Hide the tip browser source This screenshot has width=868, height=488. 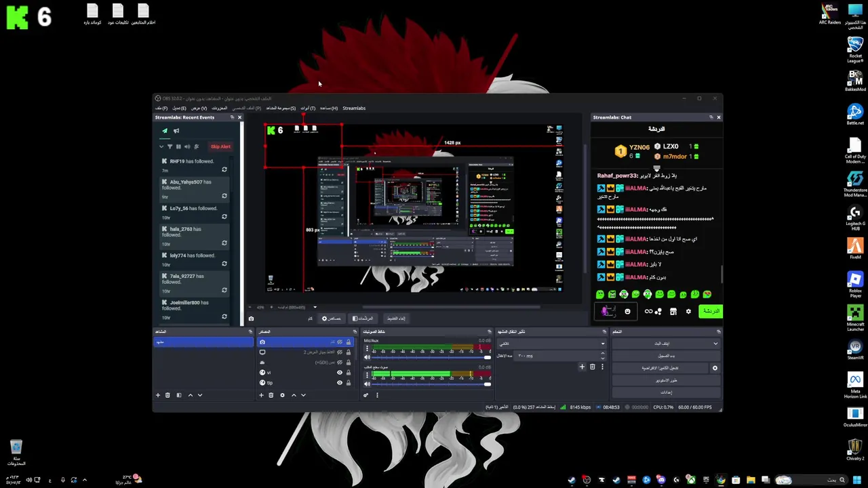(x=340, y=383)
